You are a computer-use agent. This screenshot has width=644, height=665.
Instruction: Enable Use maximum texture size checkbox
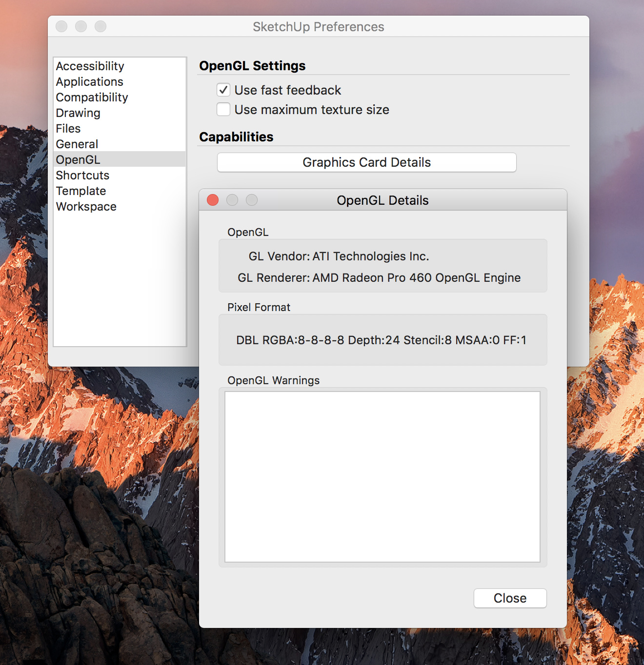pyautogui.click(x=223, y=109)
